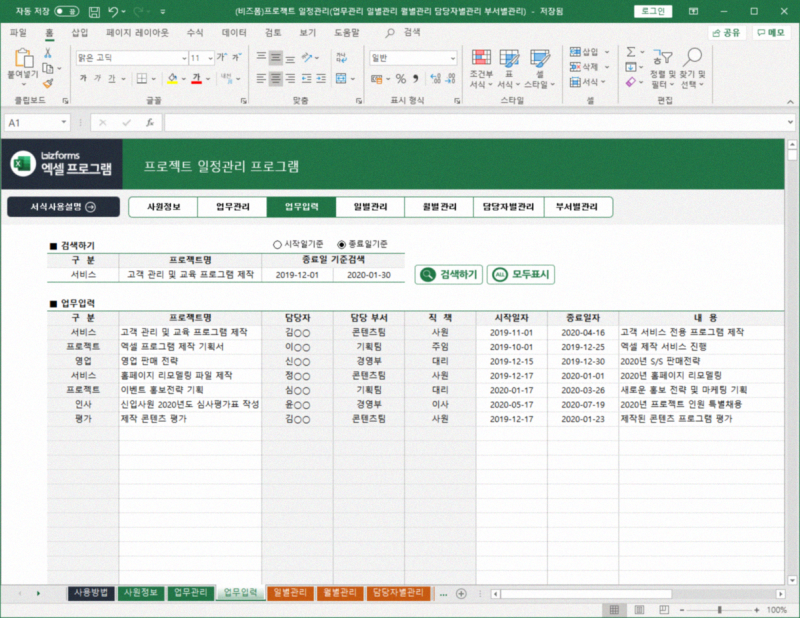Expand the Name Box dropdown arrow

(x=64, y=122)
